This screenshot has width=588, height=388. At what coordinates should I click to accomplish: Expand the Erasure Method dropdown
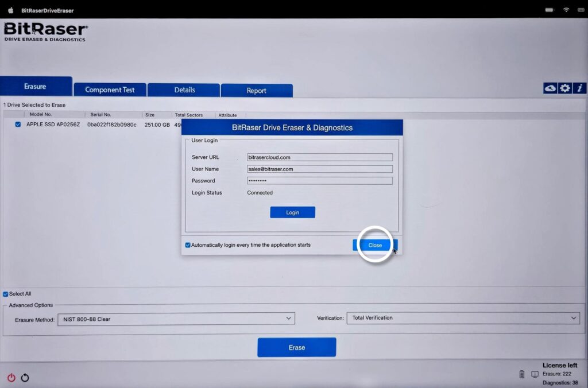[x=176, y=319]
